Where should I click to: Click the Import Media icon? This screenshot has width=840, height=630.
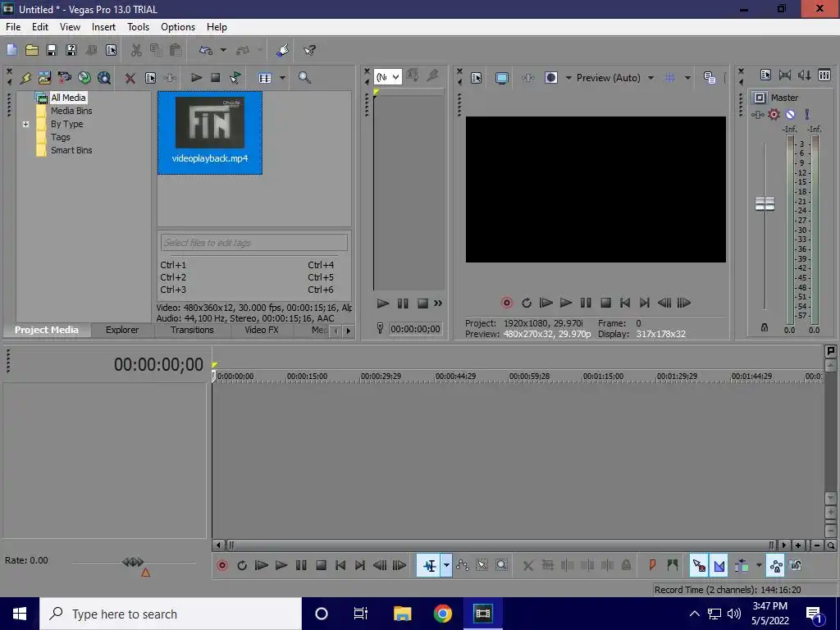44,78
